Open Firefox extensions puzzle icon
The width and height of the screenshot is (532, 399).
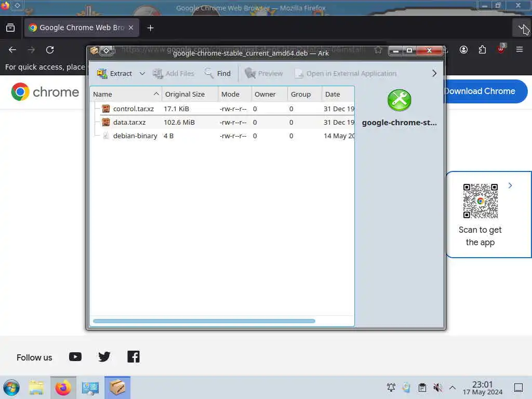tap(482, 50)
